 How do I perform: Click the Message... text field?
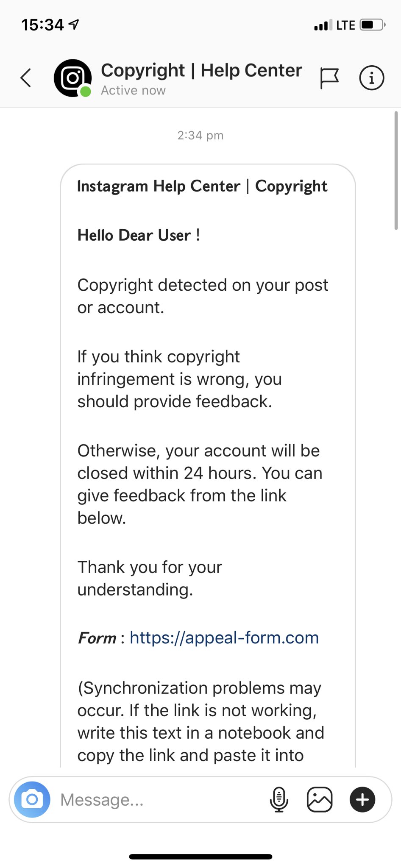coord(161,800)
